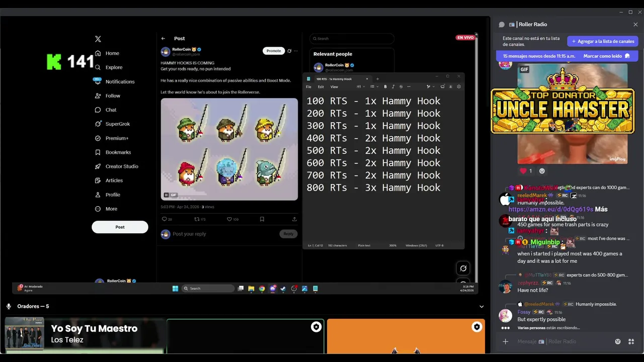
Task: Click the 300% zoom in Notepad status bar
Action: point(393,245)
